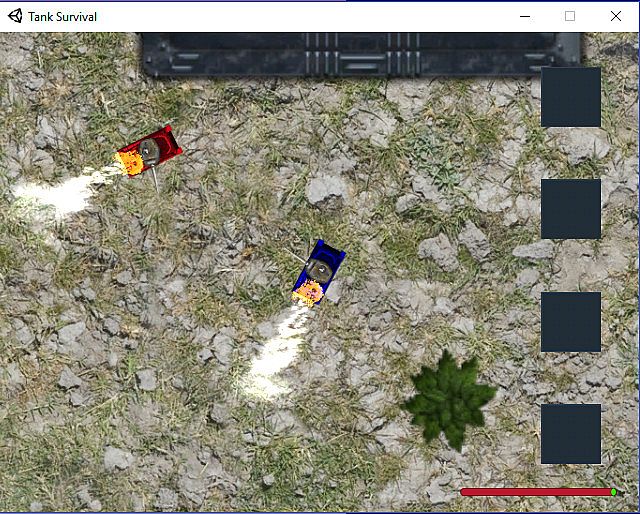The image size is (640, 514).
Task: Click the Unity logo in title bar
Action: click(15, 16)
